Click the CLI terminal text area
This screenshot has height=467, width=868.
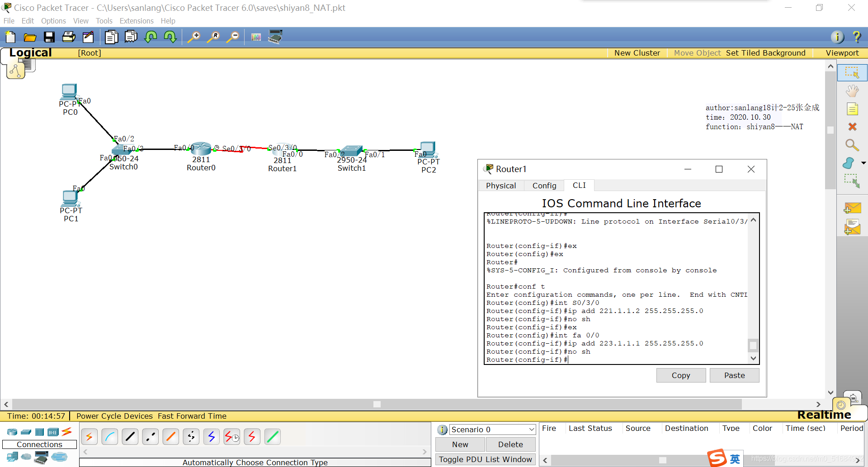pyautogui.click(x=616, y=288)
